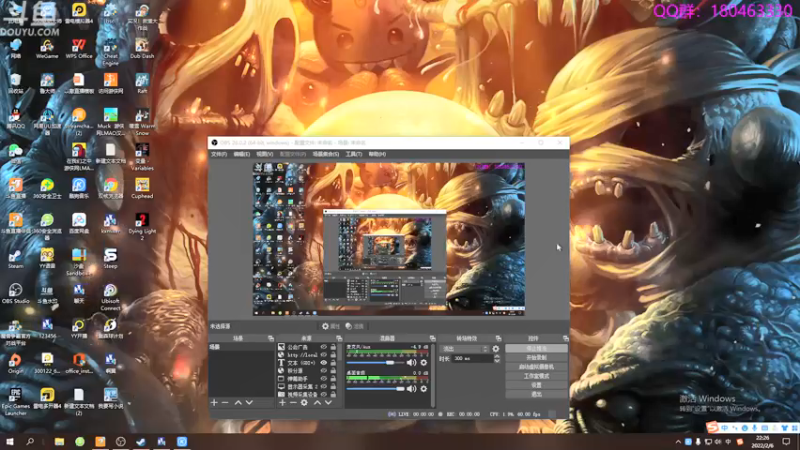The image size is (800, 450).
Task: Click the 退出 exit button in Controls
Action: pyautogui.click(x=536, y=394)
